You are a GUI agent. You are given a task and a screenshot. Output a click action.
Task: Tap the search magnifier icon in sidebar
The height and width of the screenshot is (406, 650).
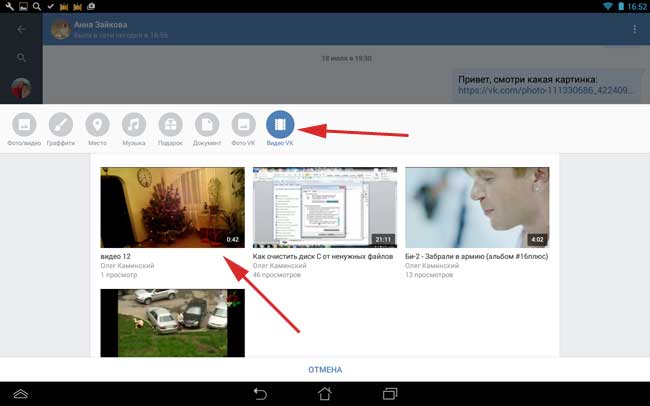22,58
